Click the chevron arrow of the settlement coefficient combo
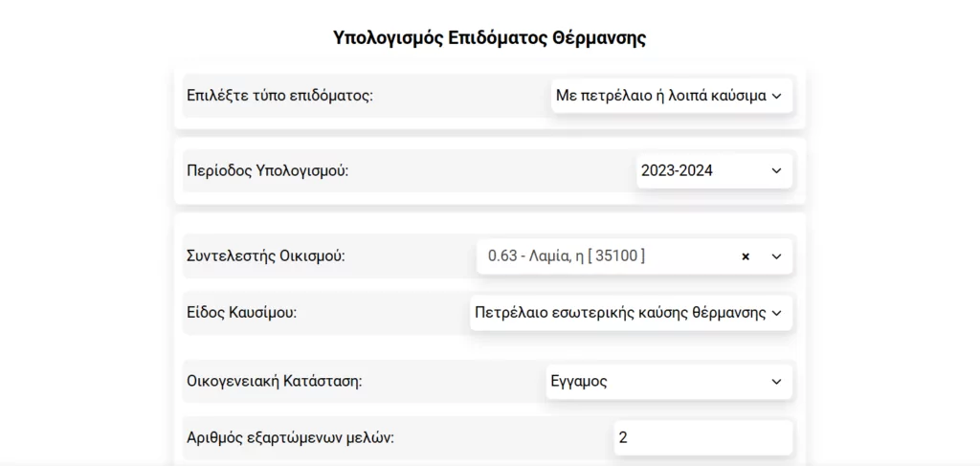Image resolution: width=980 pixels, height=466 pixels. click(x=776, y=256)
